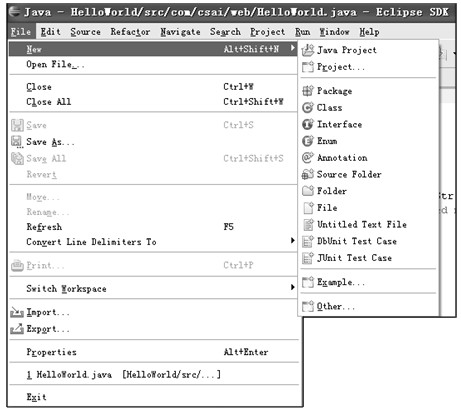Image resolution: width=461 pixels, height=413 pixels.
Task: Click the Alt+Shift+N shortcut text
Action: pos(251,49)
